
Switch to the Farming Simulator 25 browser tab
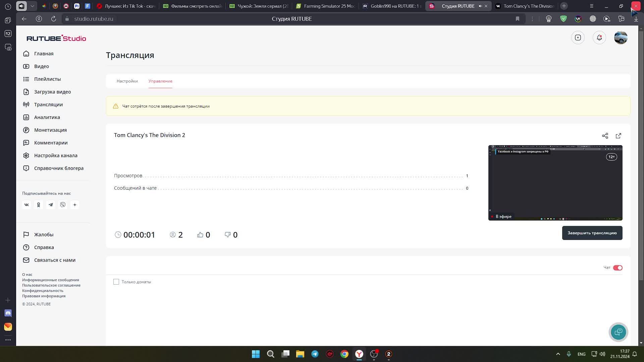coord(325,6)
